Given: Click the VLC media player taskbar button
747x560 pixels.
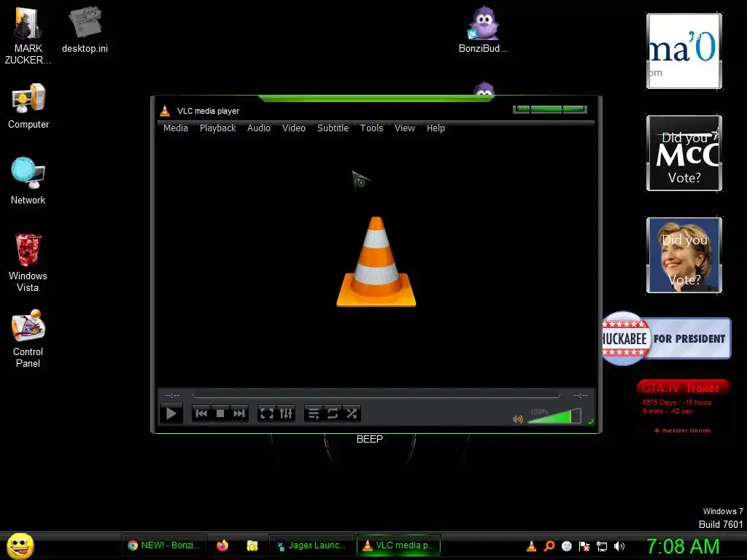Looking at the screenshot, I should click(x=398, y=545).
